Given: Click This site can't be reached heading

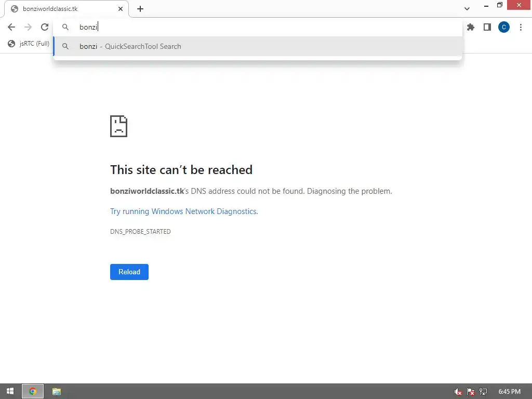Looking at the screenshot, I should click(x=181, y=170).
